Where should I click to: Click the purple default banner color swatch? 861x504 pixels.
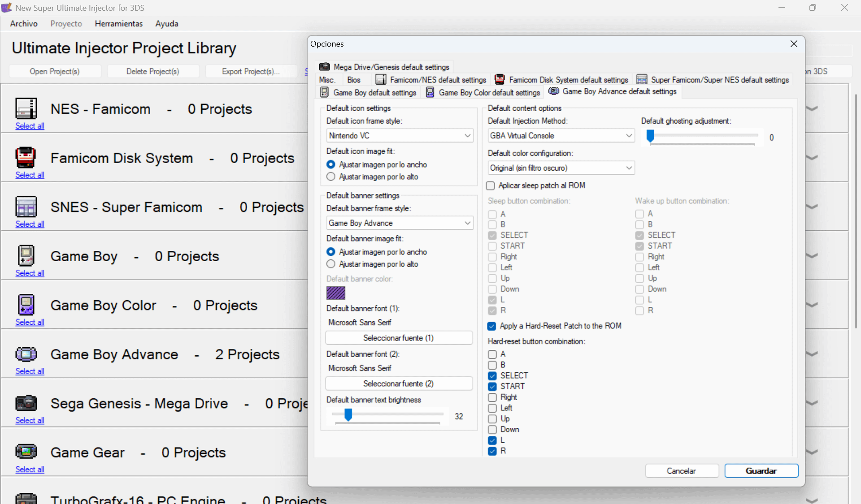(x=336, y=293)
